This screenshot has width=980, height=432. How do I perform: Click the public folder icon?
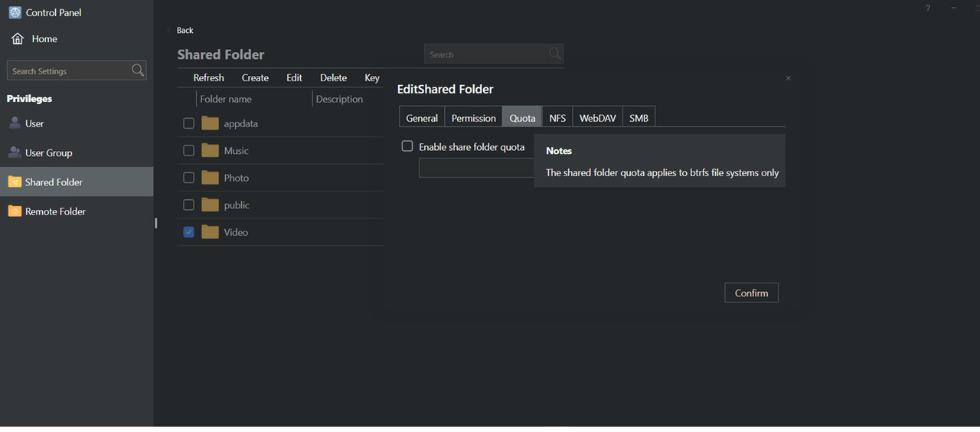point(211,205)
